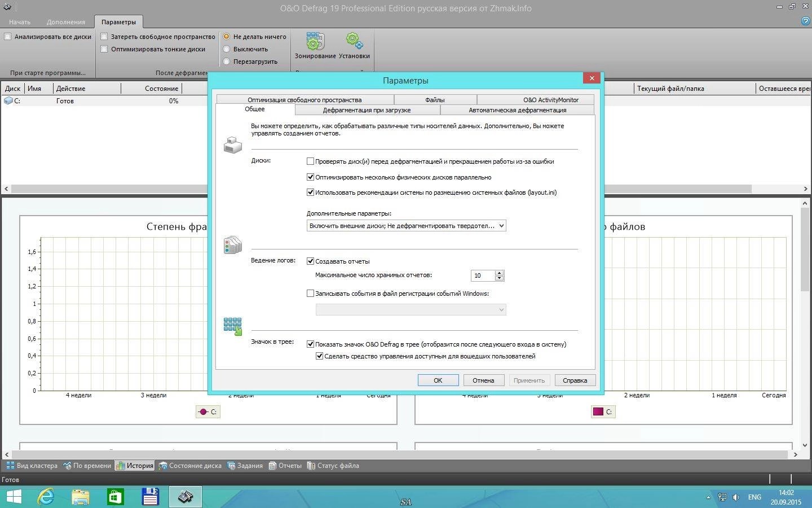Click the Задания view icon

[231, 466]
